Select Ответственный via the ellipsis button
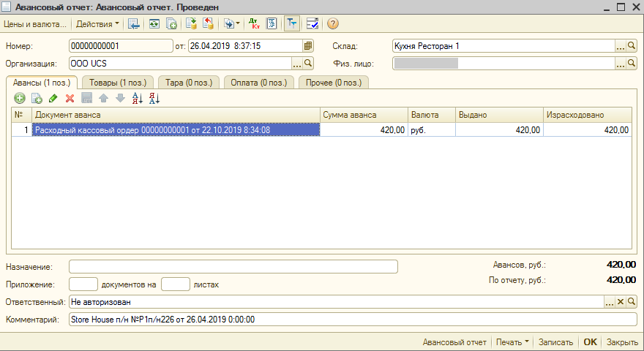 pos(610,302)
